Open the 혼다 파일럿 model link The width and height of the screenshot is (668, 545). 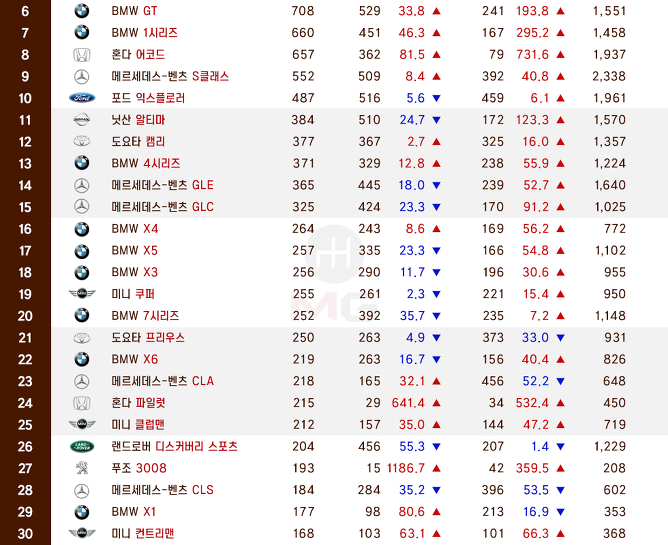(138, 403)
